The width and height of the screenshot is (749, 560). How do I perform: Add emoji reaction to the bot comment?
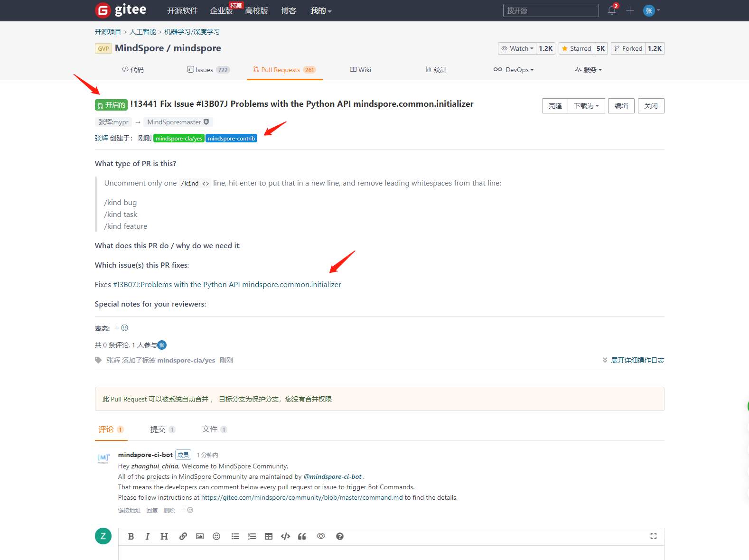[x=187, y=510]
